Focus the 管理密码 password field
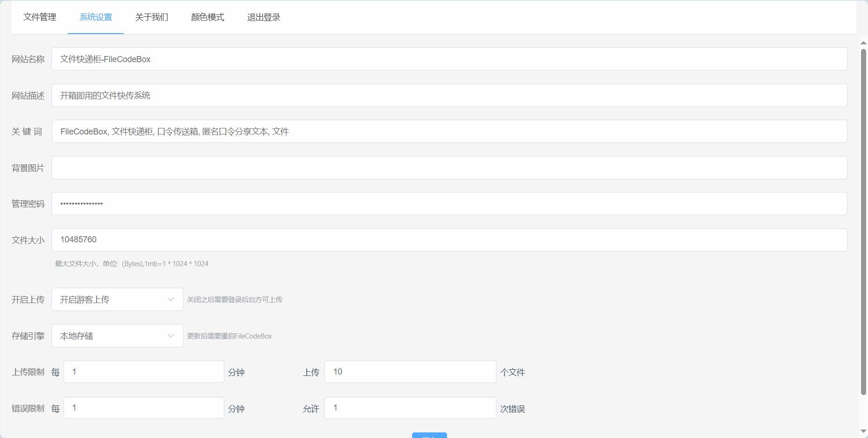868x438 pixels. coord(449,204)
